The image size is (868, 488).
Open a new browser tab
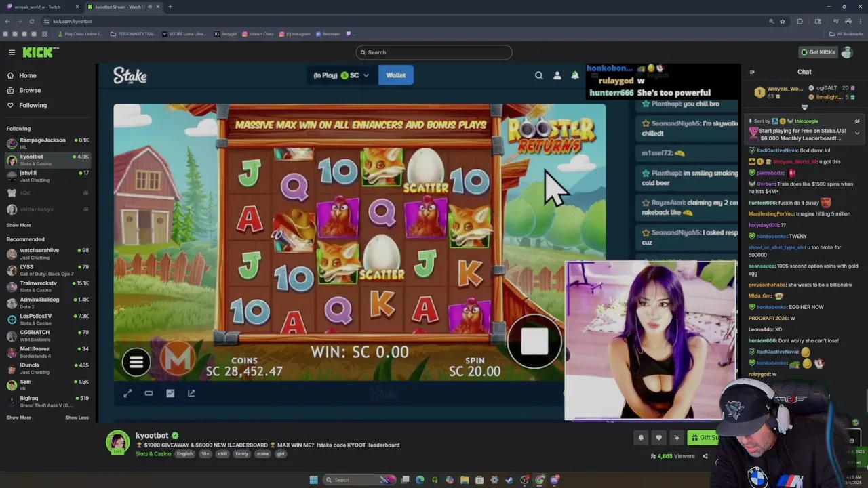[x=170, y=7]
